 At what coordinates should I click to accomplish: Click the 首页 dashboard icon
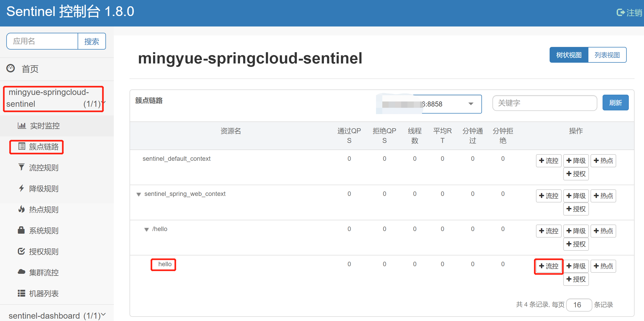click(10, 68)
